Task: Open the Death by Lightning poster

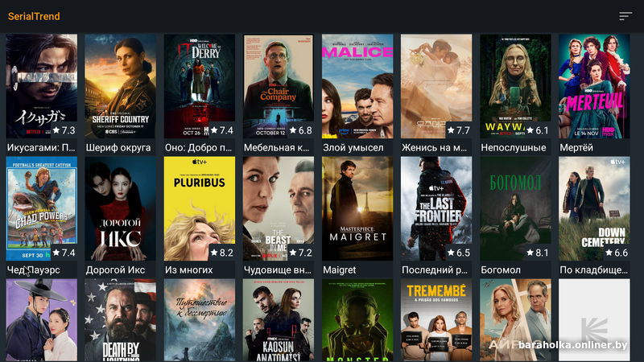Action: [120, 320]
